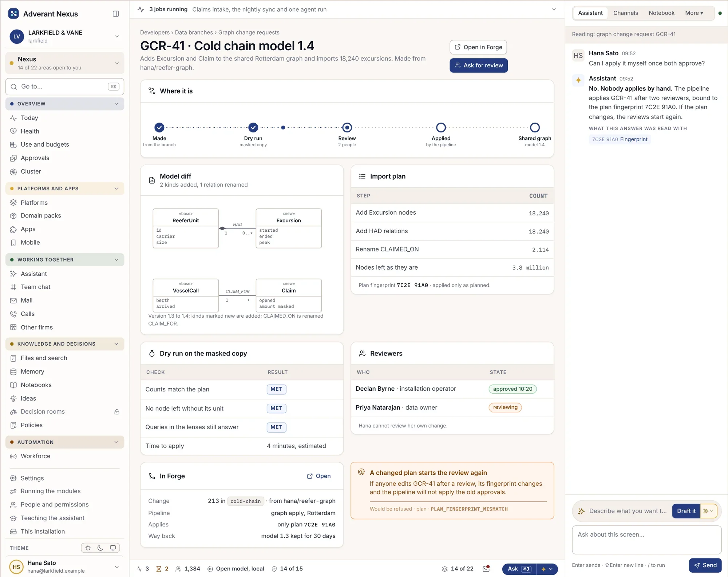This screenshot has width=728, height=577.
Task: Click the 14 of 15 shield indicator
Action: [x=287, y=569]
